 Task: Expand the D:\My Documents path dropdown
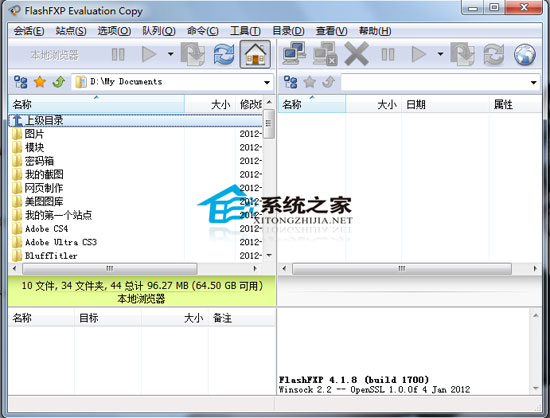coord(267,83)
